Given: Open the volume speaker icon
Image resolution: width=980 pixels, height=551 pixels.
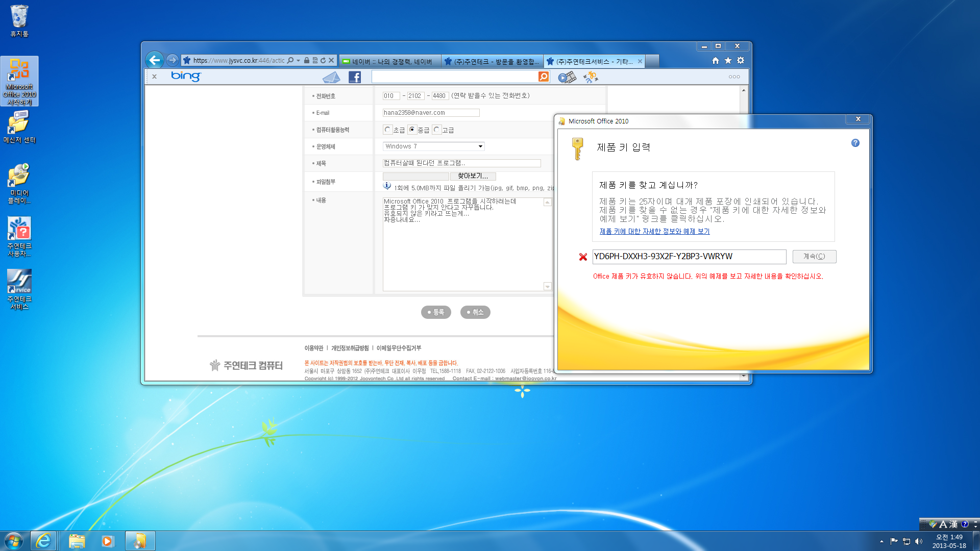Looking at the screenshot, I should pos(919,541).
